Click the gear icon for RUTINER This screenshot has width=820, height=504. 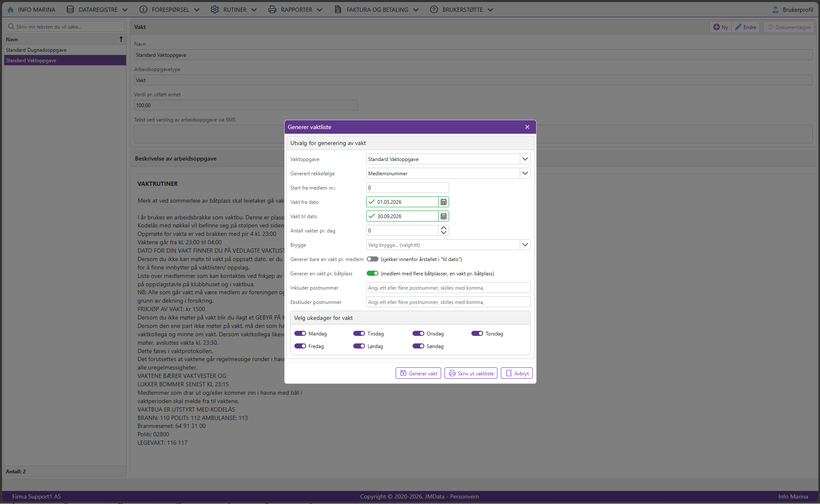(x=215, y=9)
